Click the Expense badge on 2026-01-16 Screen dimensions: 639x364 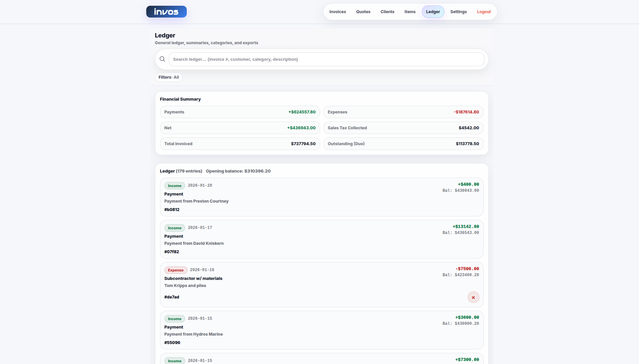[x=176, y=270]
